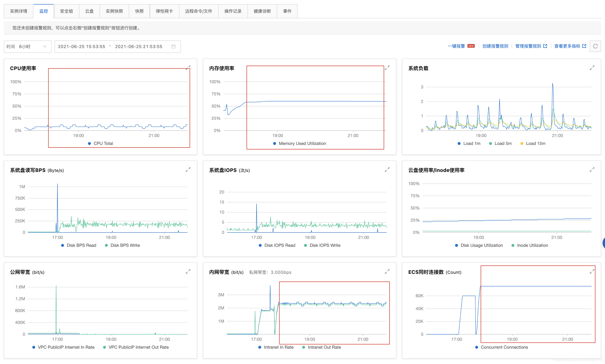Switch to the 事件 tab
The image size is (605, 364).
287,11
